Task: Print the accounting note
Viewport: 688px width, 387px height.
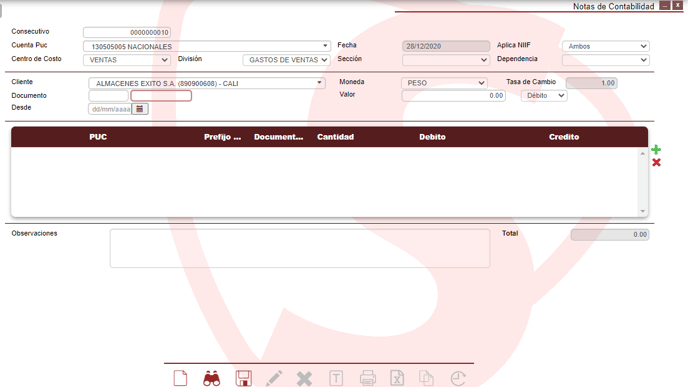Action: pyautogui.click(x=368, y=378)
